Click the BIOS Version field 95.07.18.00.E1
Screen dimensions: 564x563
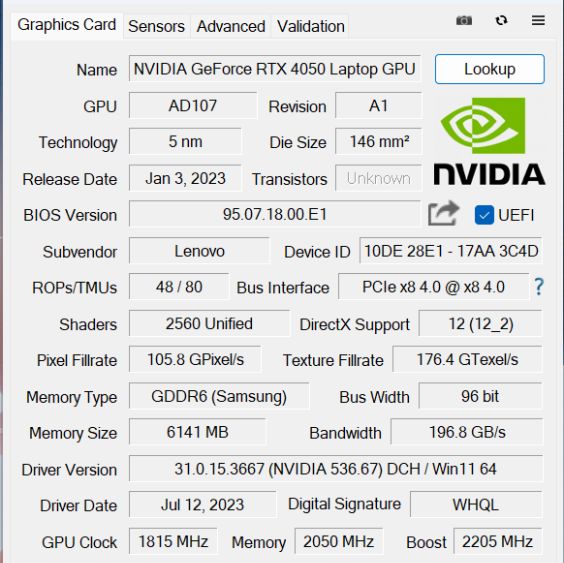[x=274, y=214]
